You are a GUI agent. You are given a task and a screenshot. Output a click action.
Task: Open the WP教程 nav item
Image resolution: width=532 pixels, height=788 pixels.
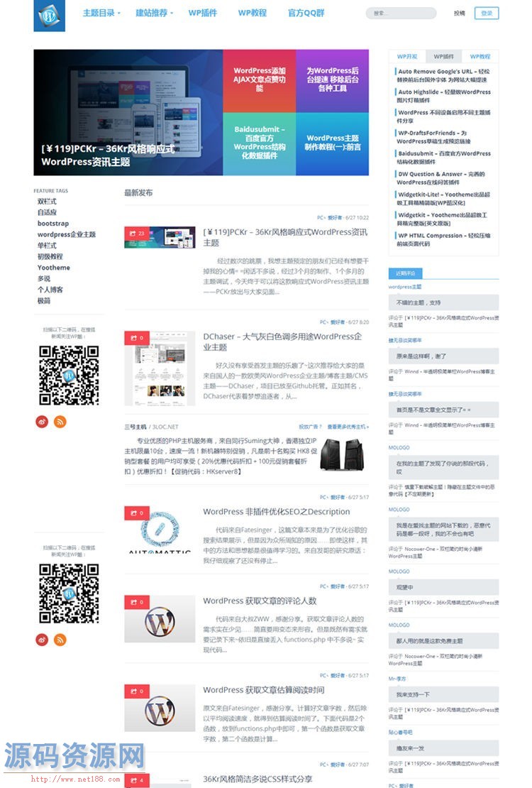[253, 13]
